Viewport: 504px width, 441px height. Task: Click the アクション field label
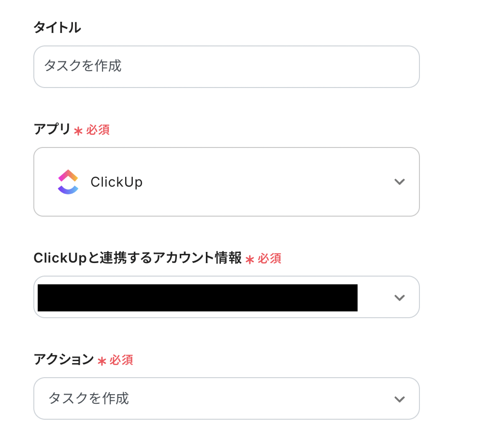click(x=63, y=360)
